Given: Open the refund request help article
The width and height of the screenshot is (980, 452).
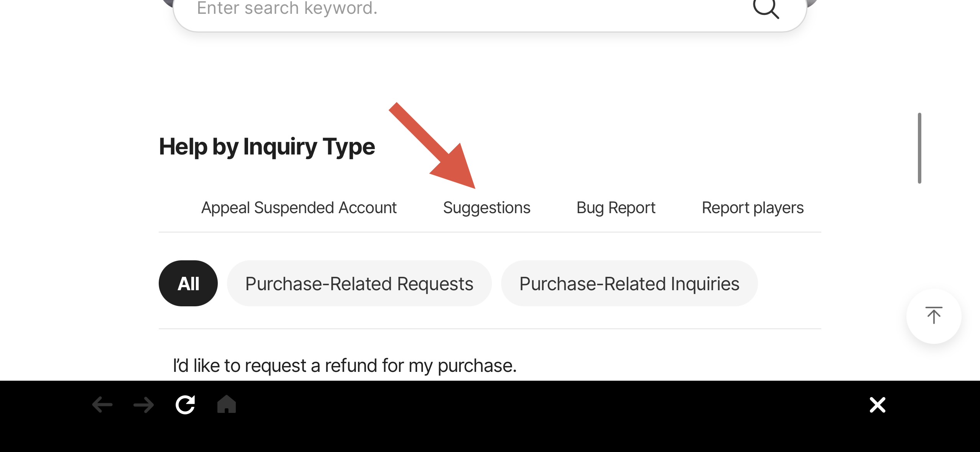Looking at the screenshot, I should 345,366.
